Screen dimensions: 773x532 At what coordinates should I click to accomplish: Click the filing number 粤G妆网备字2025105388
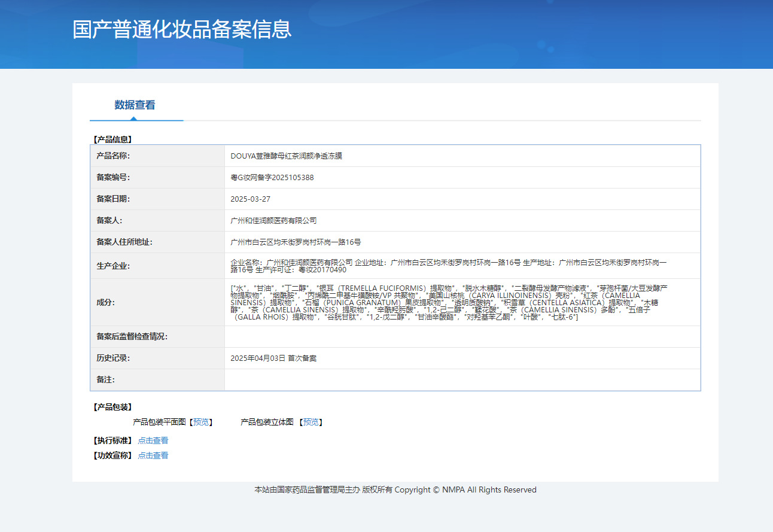272,178
